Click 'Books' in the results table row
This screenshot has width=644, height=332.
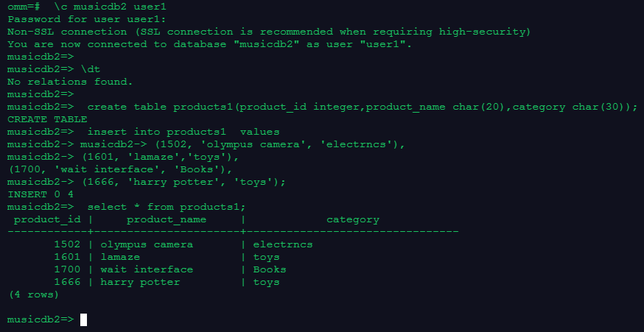click(x=270, y=269)
